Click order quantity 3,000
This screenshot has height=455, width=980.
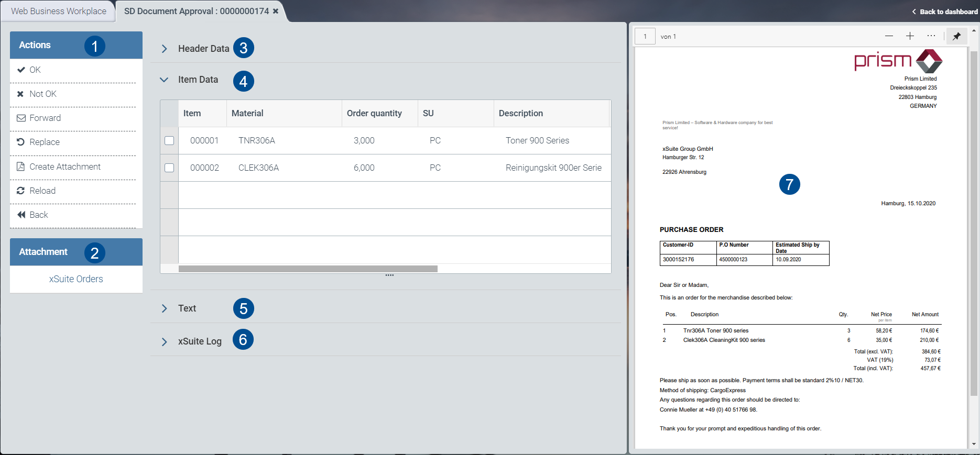(364, 140)
